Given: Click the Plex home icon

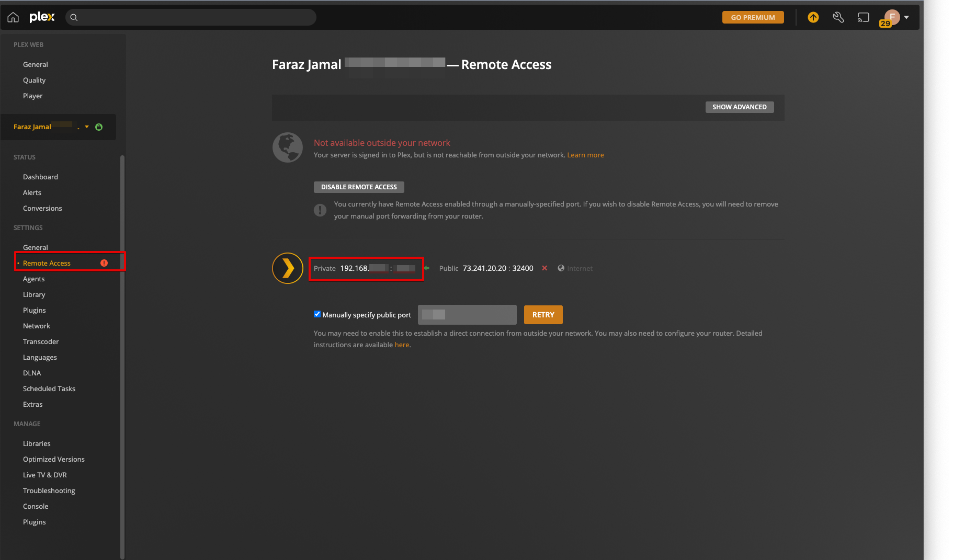Looking at the screenshot, I should 13,17.
